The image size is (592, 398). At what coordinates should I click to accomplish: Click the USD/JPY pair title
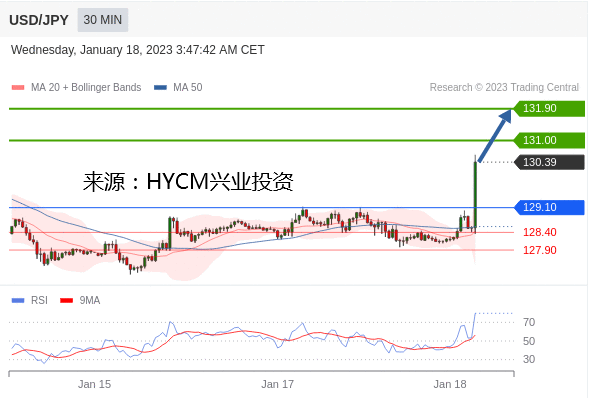(x=39, y=20)
